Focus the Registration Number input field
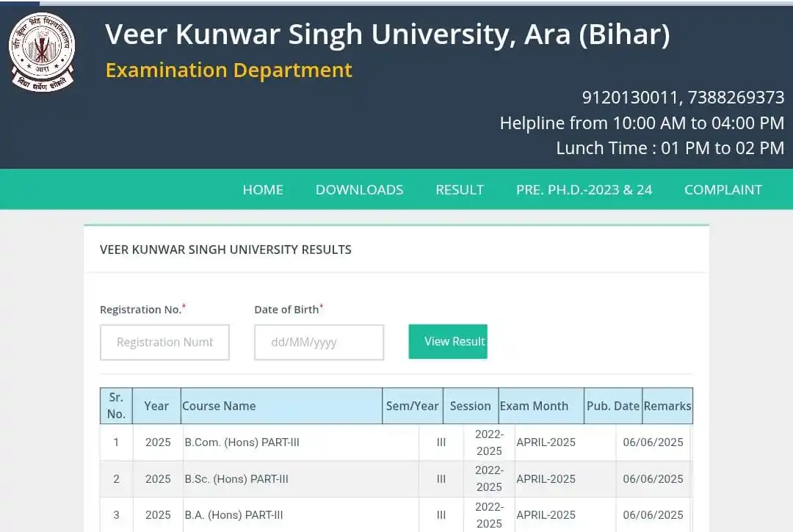The image size is (793, 532). [x=165, y=342]
